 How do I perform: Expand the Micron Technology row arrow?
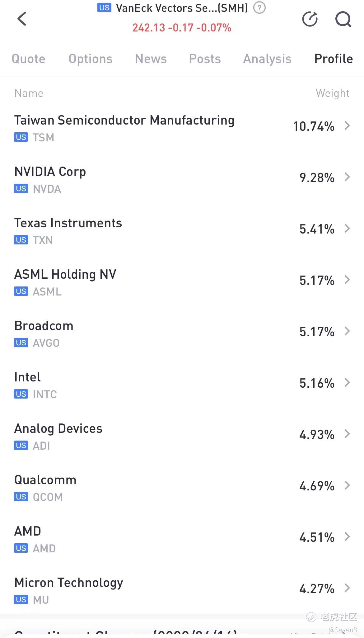(x=347, y=588)
